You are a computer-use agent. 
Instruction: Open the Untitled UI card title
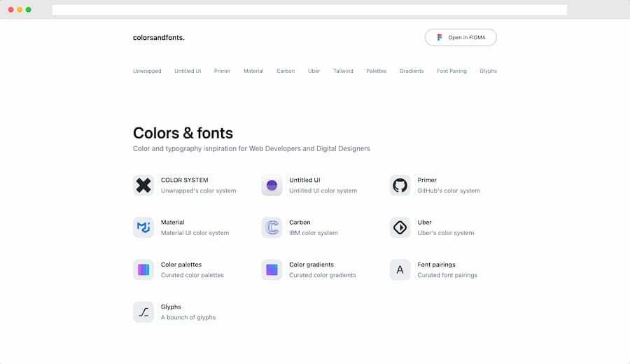[304, 180]
